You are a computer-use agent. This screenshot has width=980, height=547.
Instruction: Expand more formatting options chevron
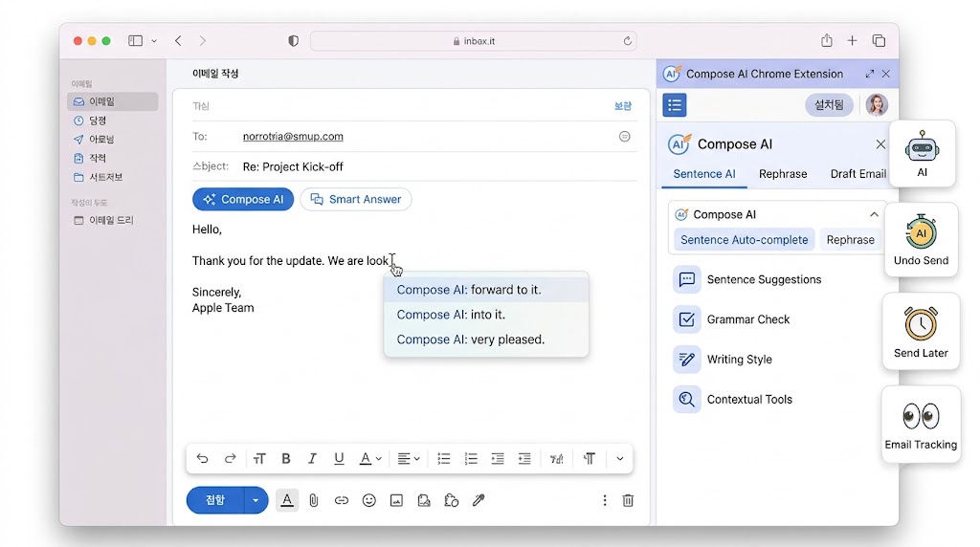[x=620, y=459]
